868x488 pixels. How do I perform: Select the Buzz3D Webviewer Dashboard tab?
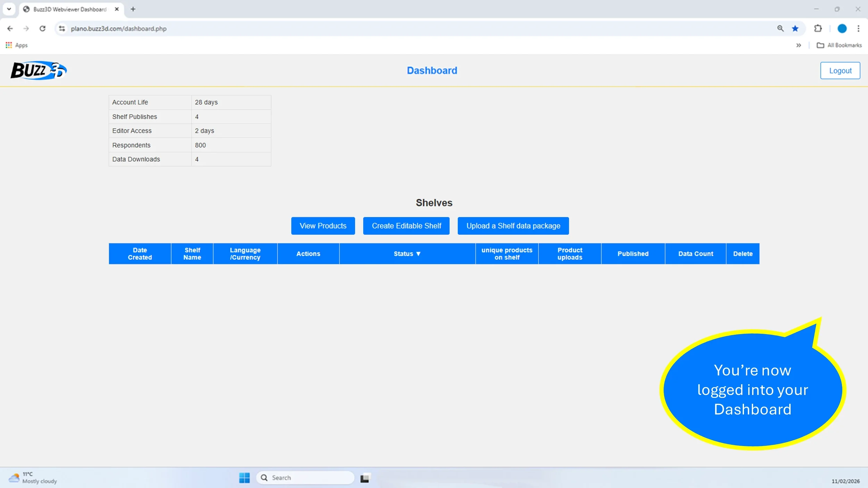tap(69, 9)
